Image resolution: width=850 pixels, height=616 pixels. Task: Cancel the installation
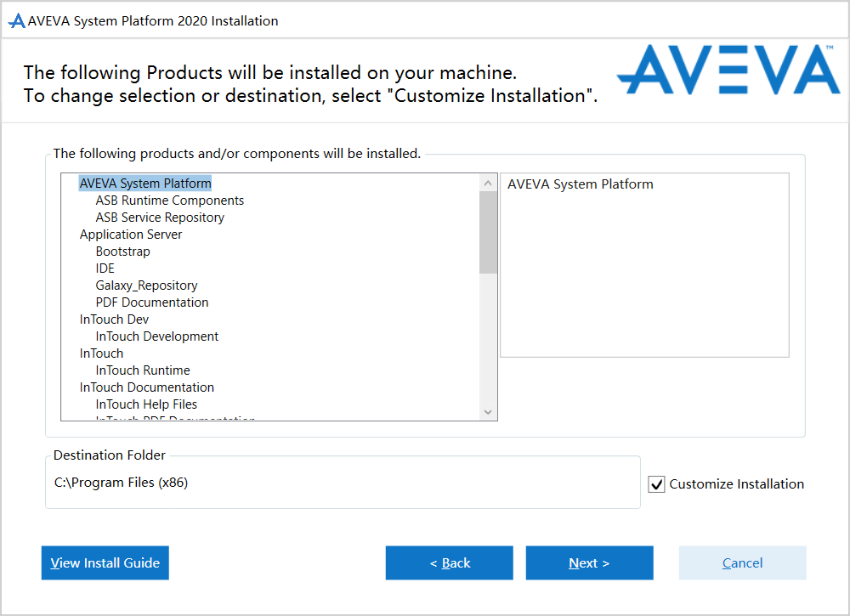point(742,563)
